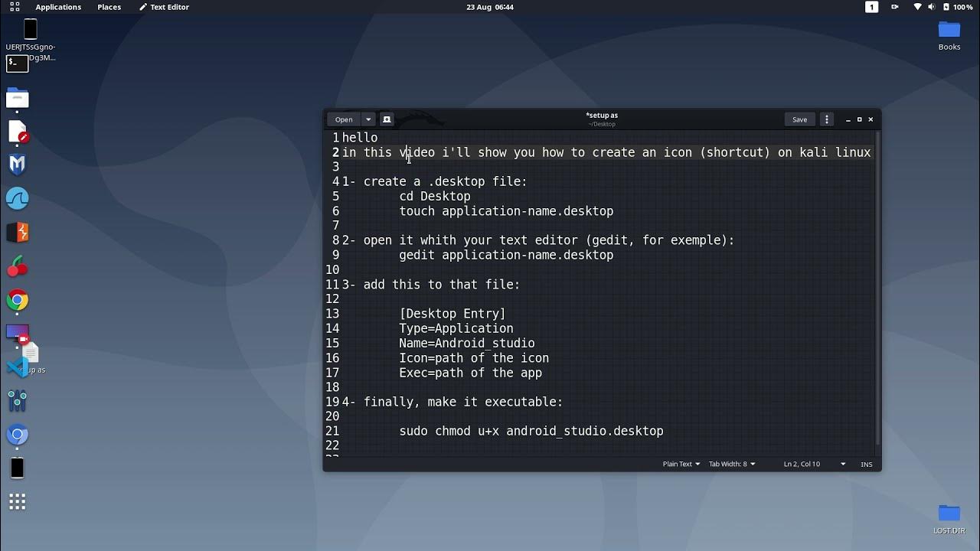Show all applications grid in dock
Image resolution: width=980 pixels, height=551 pixels.
(x=17, y=502)
